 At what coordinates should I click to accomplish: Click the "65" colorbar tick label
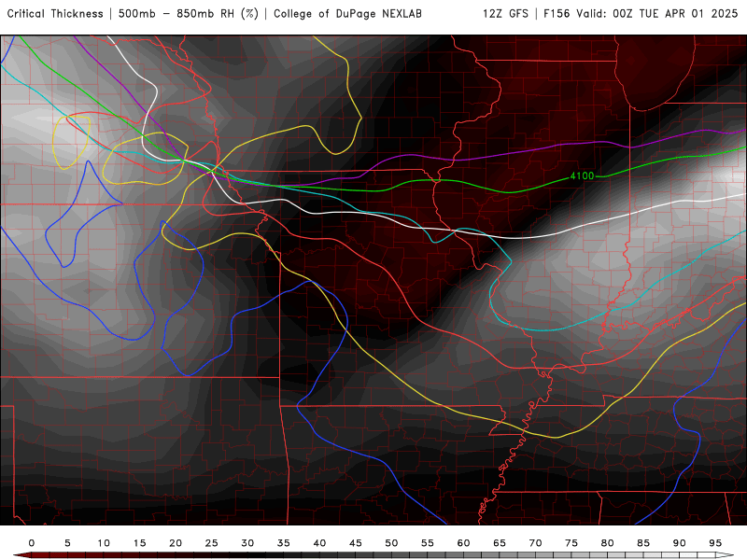(500, 543)
